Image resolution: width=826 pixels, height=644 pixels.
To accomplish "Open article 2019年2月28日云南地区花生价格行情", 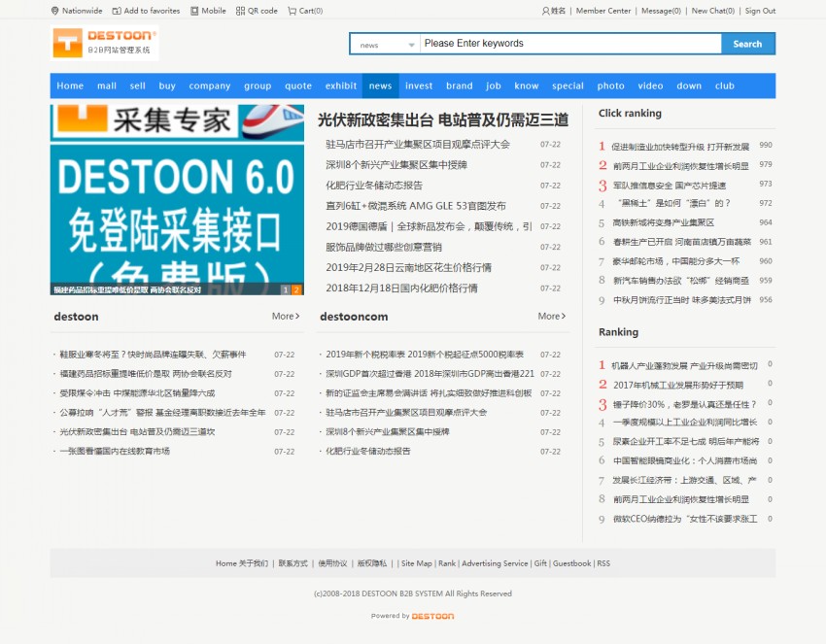I will tap(408, 267).
